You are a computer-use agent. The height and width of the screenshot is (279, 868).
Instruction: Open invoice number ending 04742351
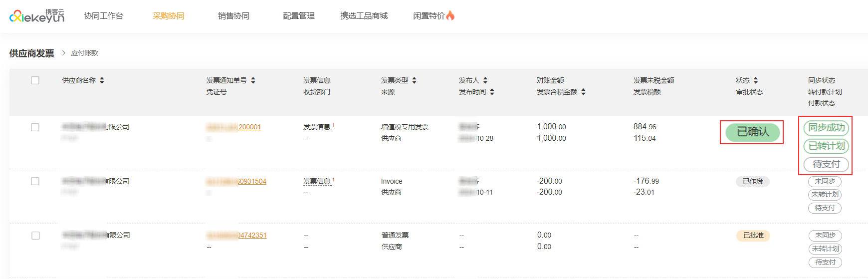pos(236,236)
